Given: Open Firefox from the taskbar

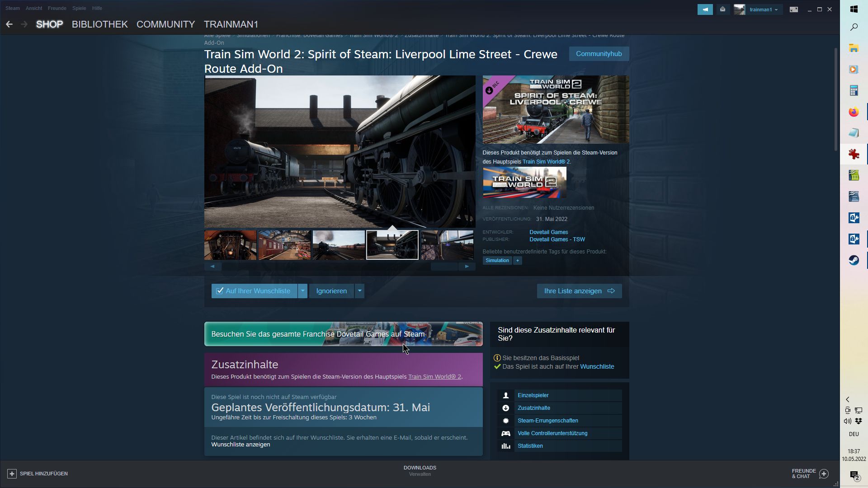Looking at the screenshot, I should [x=854, y=112].
